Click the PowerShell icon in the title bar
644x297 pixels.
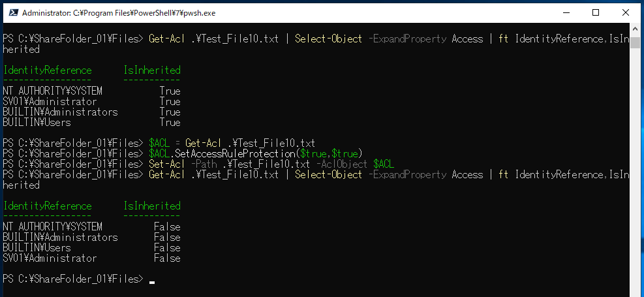(11, 12)
